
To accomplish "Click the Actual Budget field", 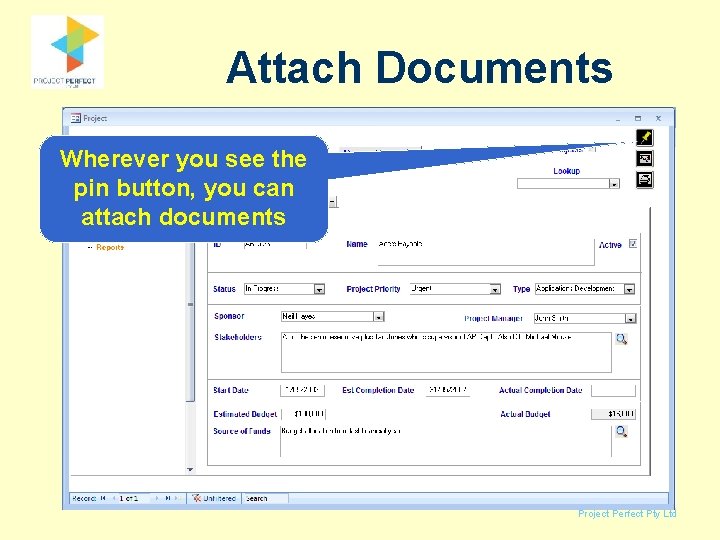I will 613,414.
